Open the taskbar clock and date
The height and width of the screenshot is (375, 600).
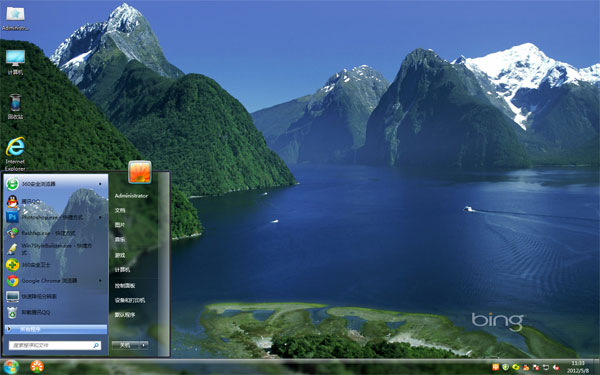(x=578, y=367)
